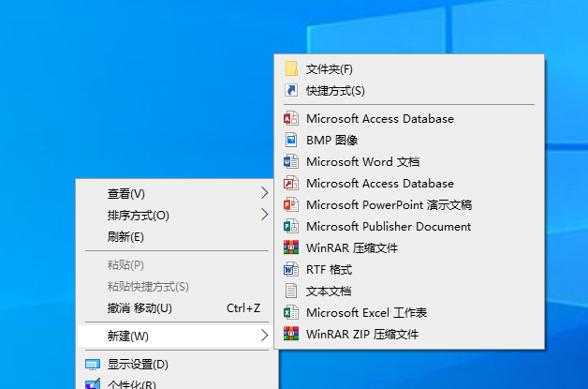Screen dimensions: 588x389
Task: Click the Word icon beside Microsoft Word 文档
Action: tap(291, 162)
